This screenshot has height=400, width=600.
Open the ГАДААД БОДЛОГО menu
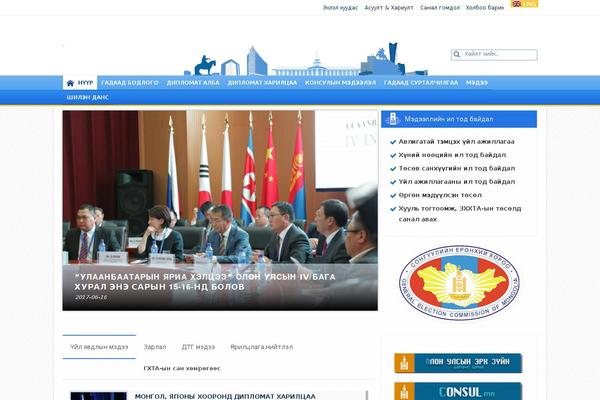click(x=130, y=83)
